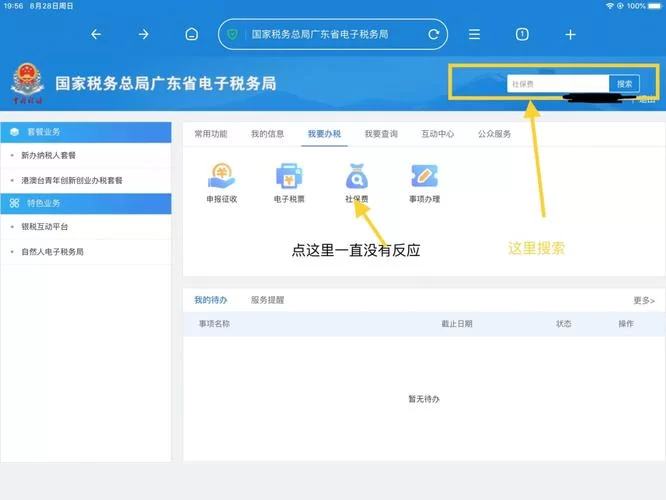Viewport: 666px width, 500px height.
Task: Click the 事项名称 column header
Action: pos(214,324)
